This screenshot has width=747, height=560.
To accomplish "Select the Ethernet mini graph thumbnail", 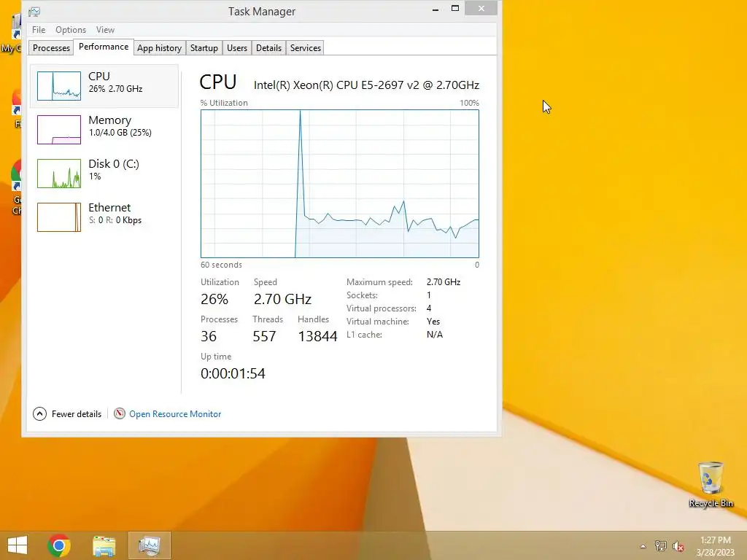I will tap(59, 217).
